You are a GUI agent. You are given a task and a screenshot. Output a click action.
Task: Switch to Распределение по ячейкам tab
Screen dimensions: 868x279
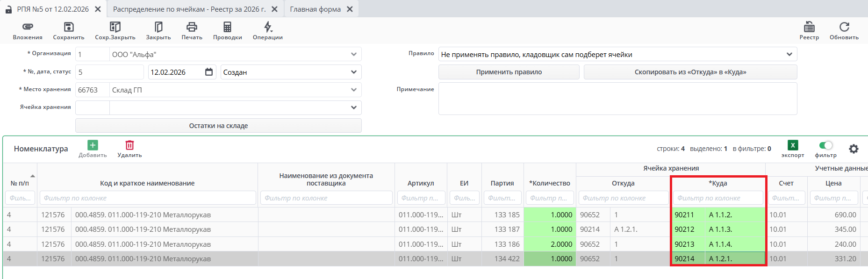pyautogui.click(x=189, y=9)
